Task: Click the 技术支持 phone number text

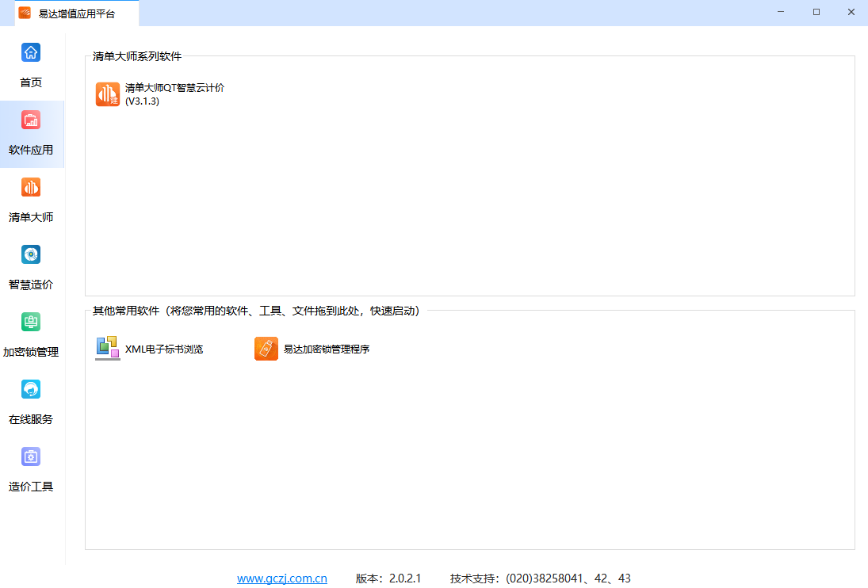Action: click(541, 578)
